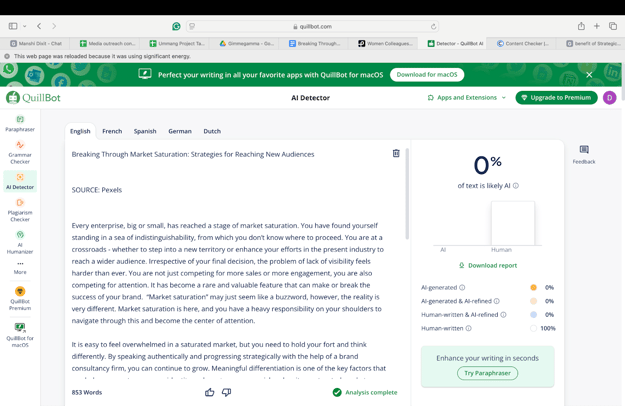Switch to benefit of Strategic tab
The height and width of the screenshot is (406, 625).
(x=592, y=43)
